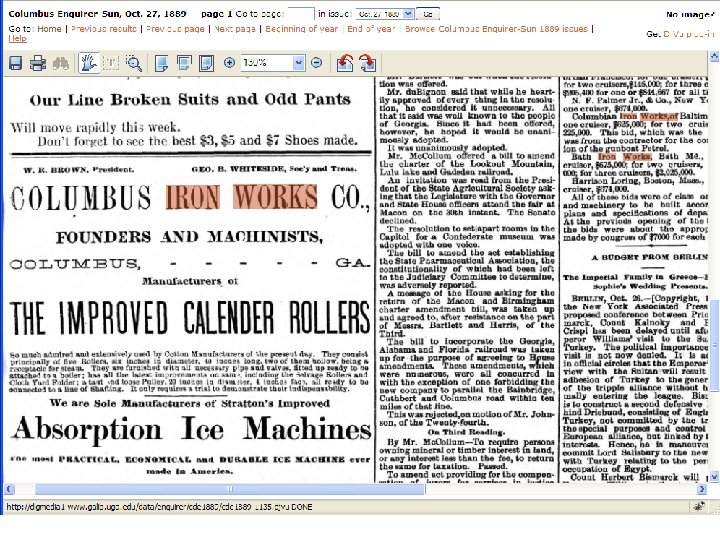Open the Next page link

(x=235, y=28)
